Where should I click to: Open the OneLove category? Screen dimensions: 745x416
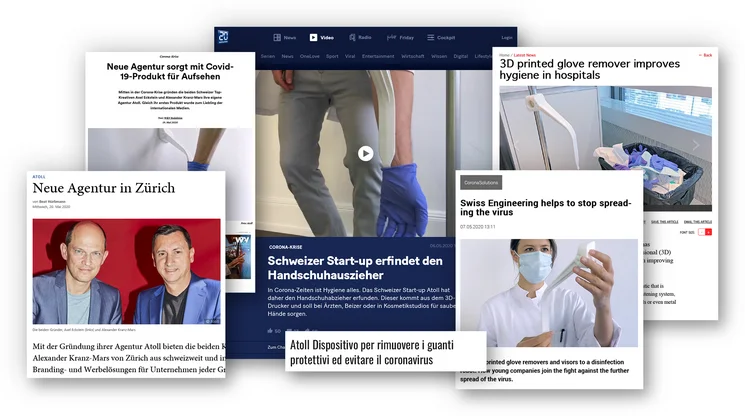(x=309, y=57)
